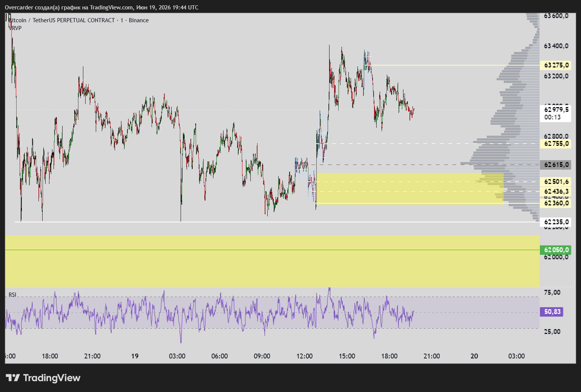
Task: Click the 09:00 time axis label
Action: pos(262,356)
